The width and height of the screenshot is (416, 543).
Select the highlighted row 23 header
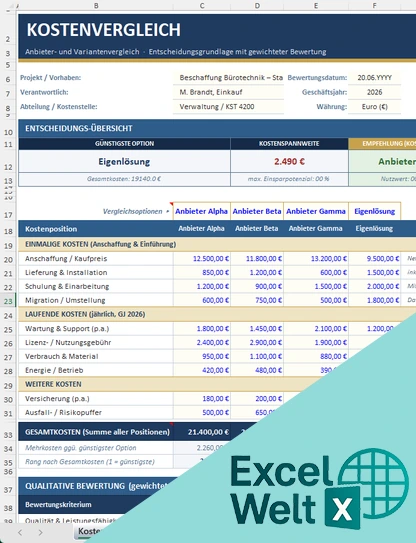8,301
